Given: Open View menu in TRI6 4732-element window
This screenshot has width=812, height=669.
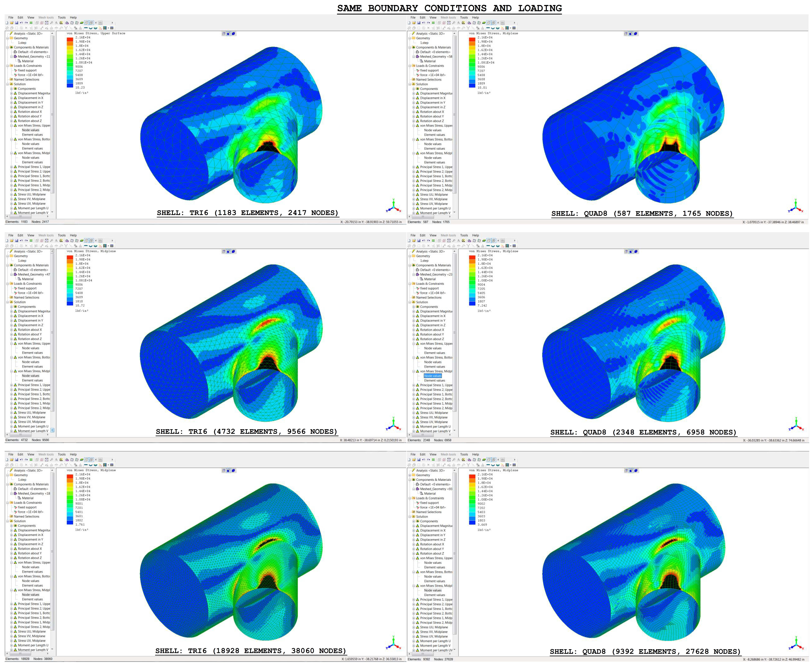Looking at the screenshot, I should (x=31, y=235).
